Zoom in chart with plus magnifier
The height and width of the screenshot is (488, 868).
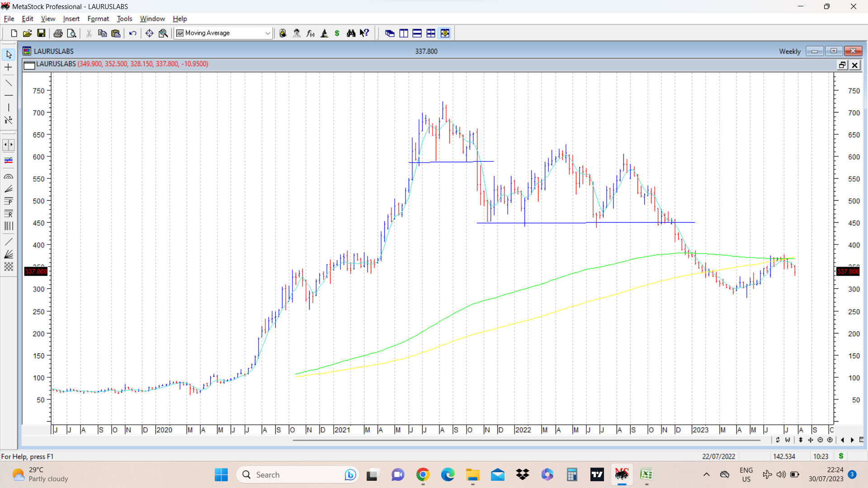830,440
